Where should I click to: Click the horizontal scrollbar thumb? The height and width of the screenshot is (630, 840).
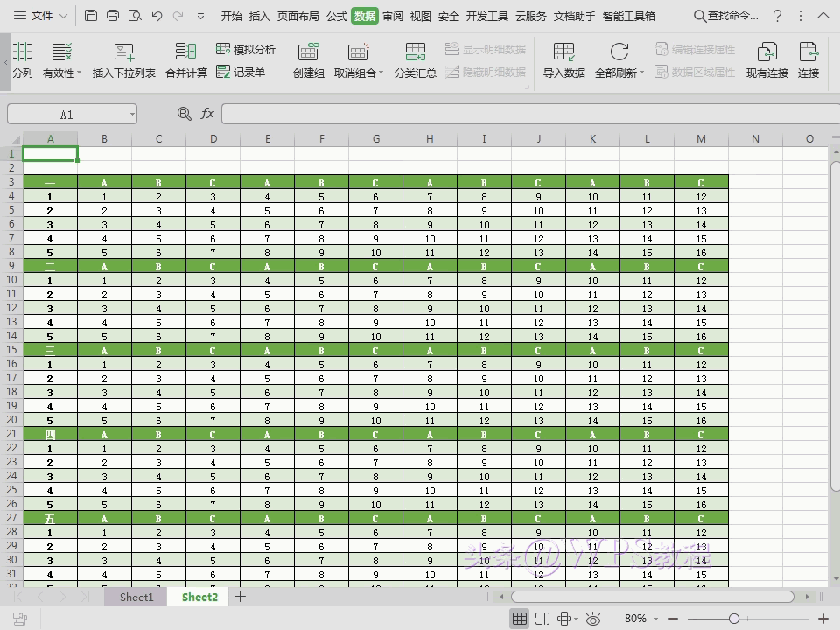tap(653, 596)
